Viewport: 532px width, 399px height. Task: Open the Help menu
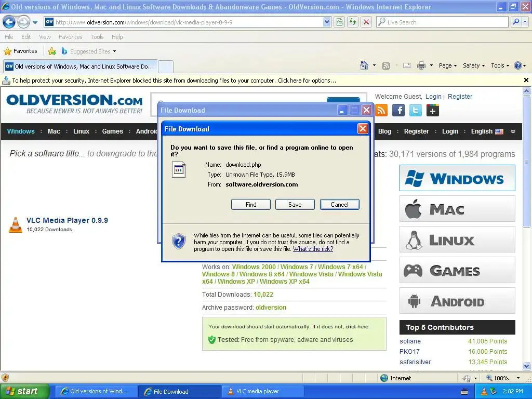117,37
